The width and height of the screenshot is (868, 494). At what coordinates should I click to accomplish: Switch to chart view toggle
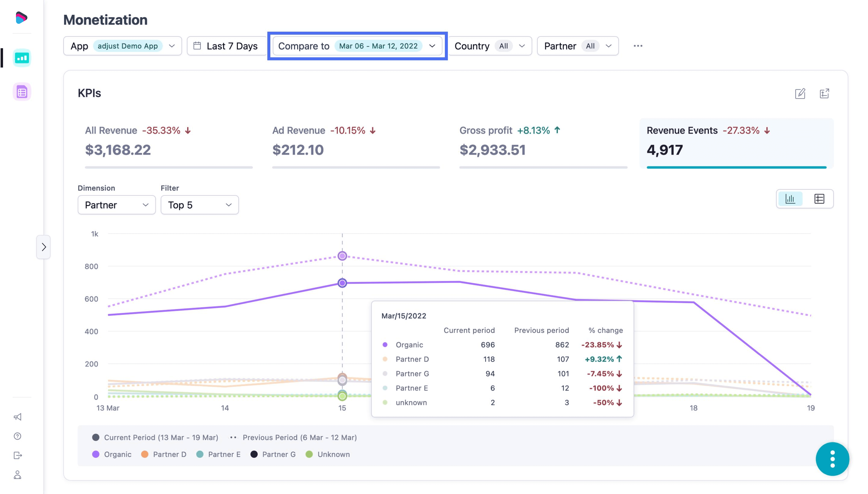[x=790, y=199]
